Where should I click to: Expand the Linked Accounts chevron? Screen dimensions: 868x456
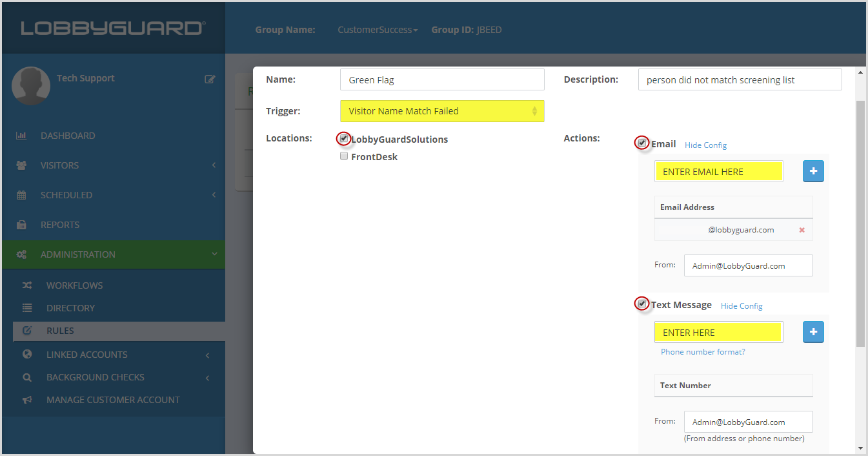coord(207,355)
